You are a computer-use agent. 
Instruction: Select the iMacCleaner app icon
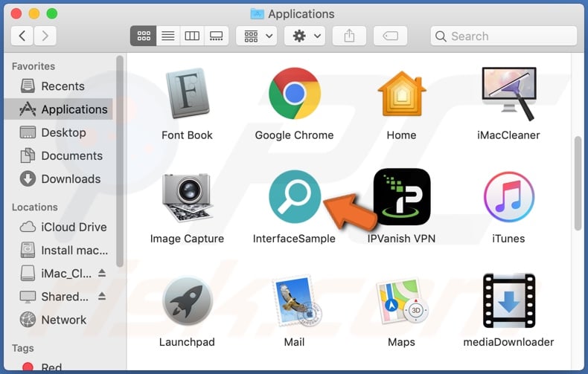[x=509, y=94]
